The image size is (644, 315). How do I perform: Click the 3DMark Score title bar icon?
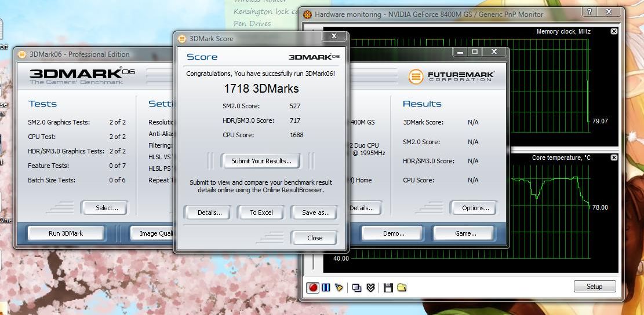click(x=181, y=39)
